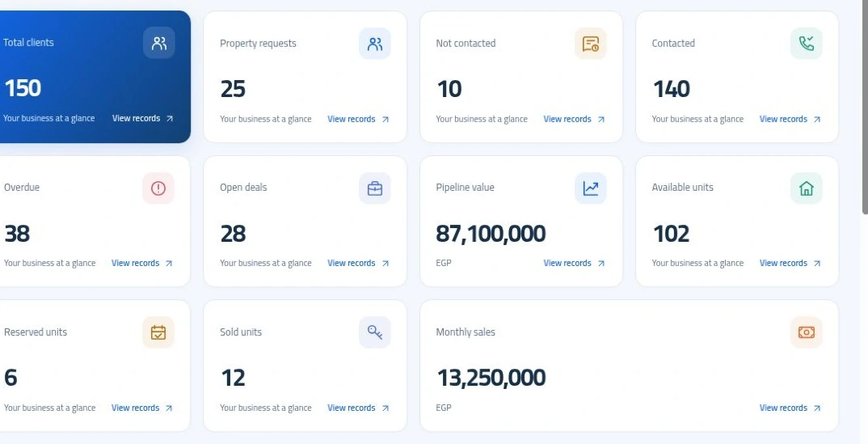Click the Contacted value 140
The image size is (868, 444).
pos(672,89)
